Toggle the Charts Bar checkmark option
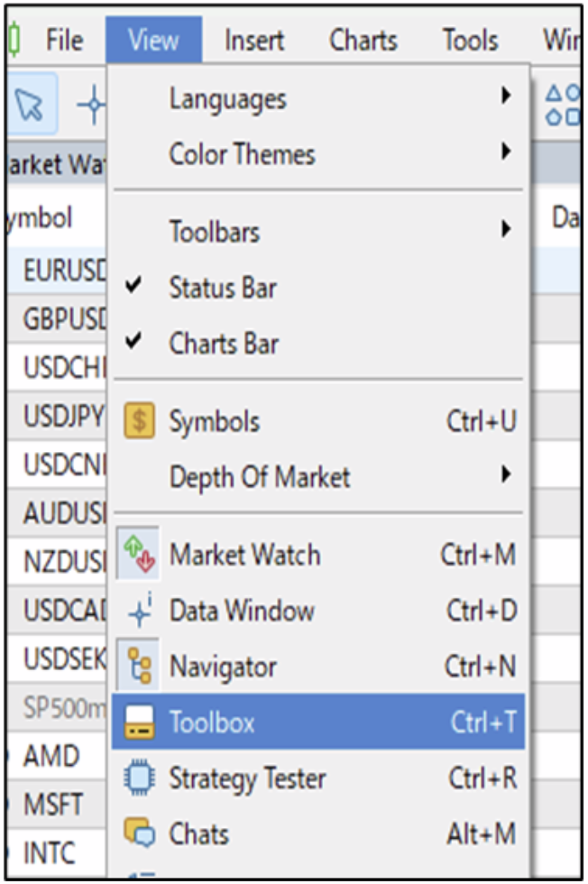 pyautogui.click(x=224, y=344)
